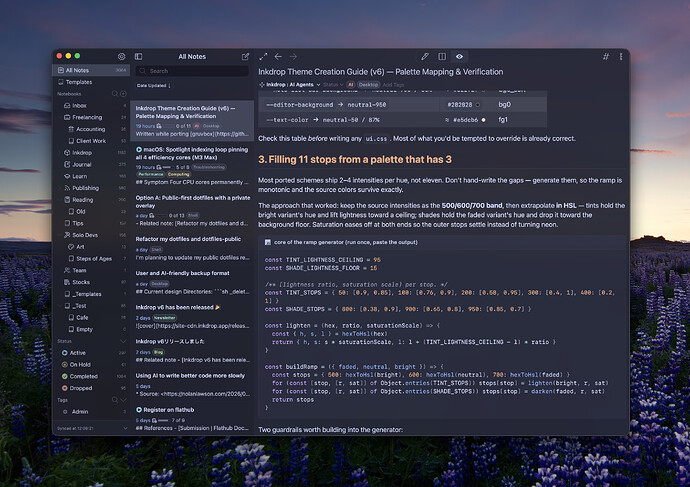Viewport: 690px width, 487px height.
Task: Filter by the Admin tag
Action: click(91, 412)
